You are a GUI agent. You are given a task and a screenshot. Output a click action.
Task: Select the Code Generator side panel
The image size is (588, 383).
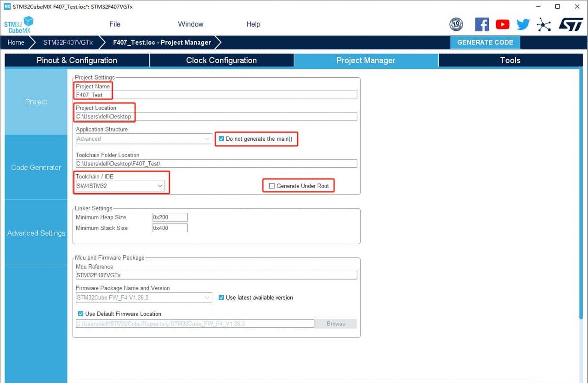36,167
